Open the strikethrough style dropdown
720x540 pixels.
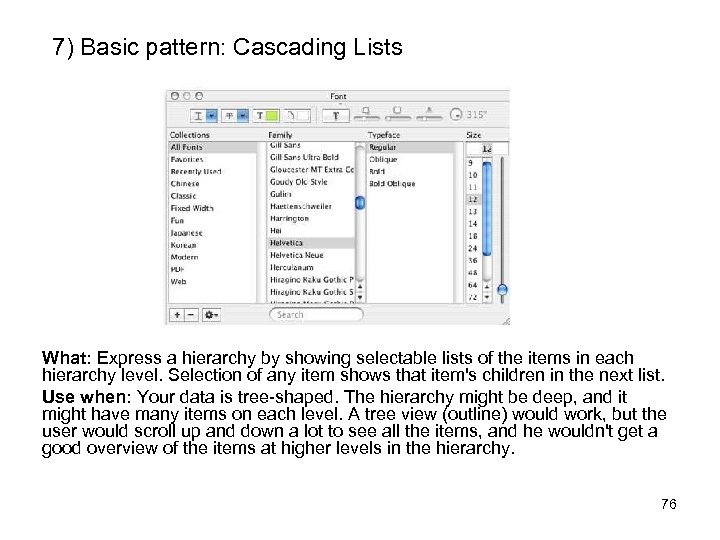tap(235, 116)
